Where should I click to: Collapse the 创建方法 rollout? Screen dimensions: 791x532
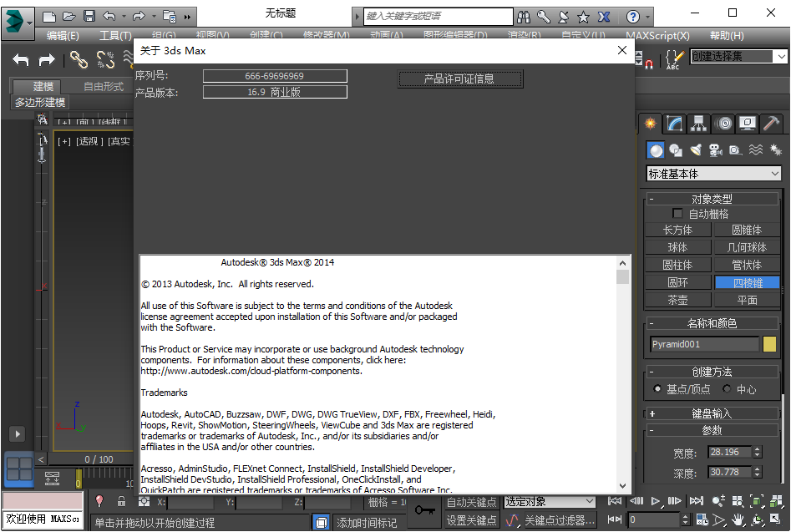pos(712,372)
